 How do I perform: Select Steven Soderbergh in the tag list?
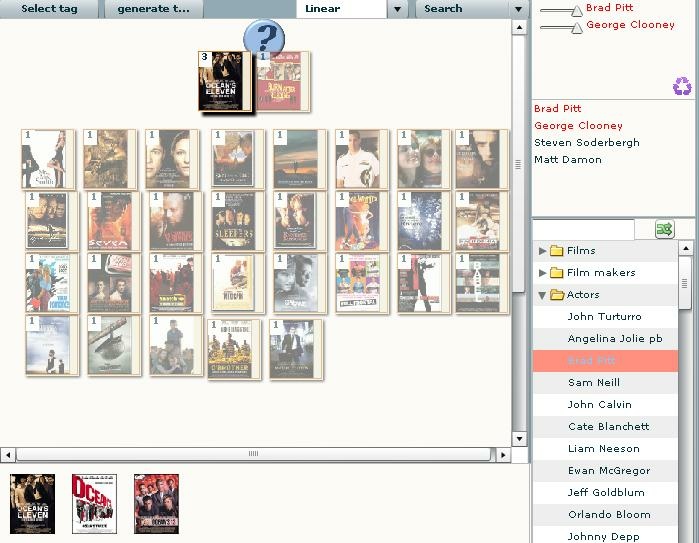(587, 143)
